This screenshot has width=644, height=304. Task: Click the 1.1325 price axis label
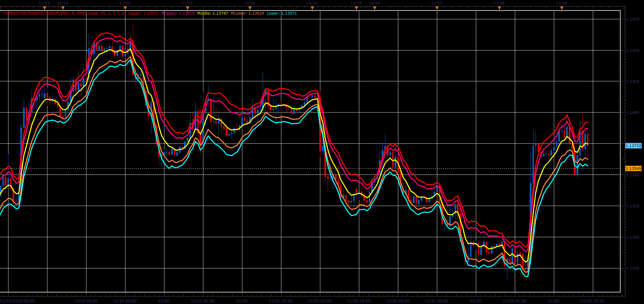pos(632,206)
